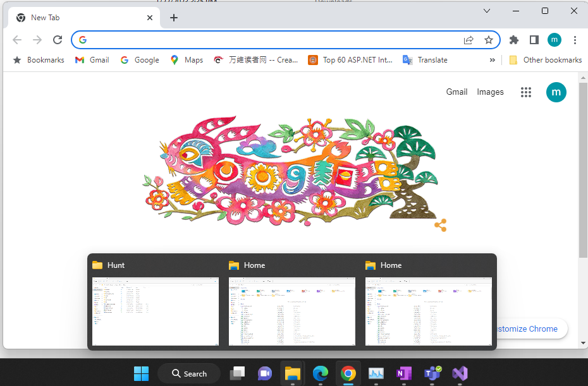The height and width of the screenshot is (386, 588).
Task: Select the middle Home window thumbnail
Action: coord(291,311)
